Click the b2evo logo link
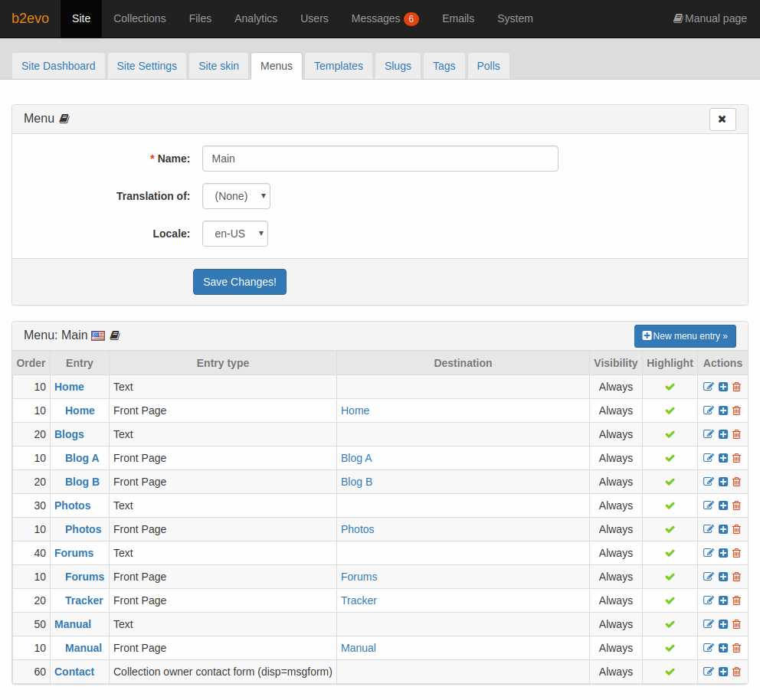 (30, 18)
